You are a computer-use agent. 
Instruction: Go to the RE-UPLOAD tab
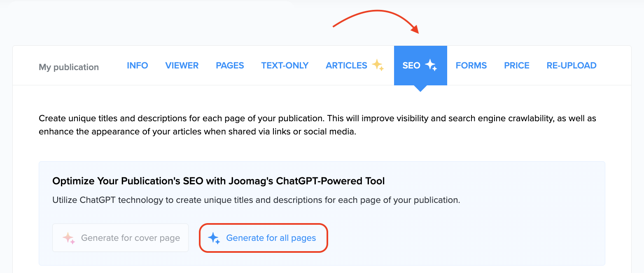(x=571, y=66)
